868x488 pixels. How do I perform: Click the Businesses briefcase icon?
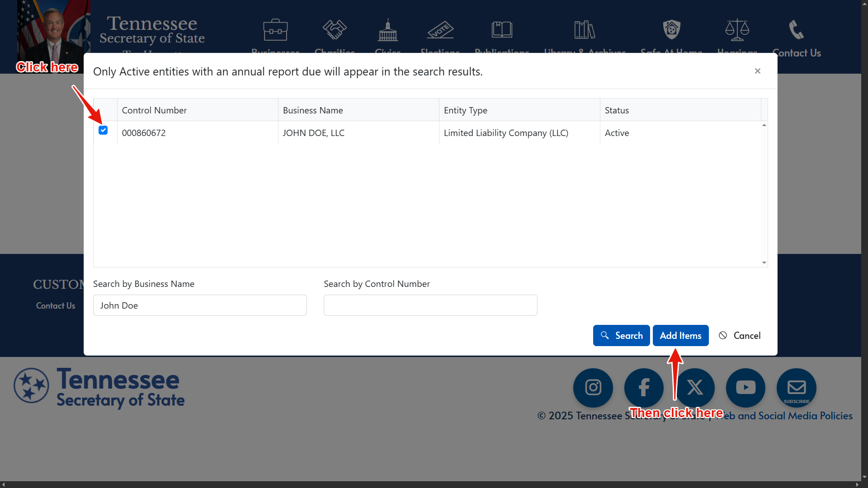[x=275, y=30]
